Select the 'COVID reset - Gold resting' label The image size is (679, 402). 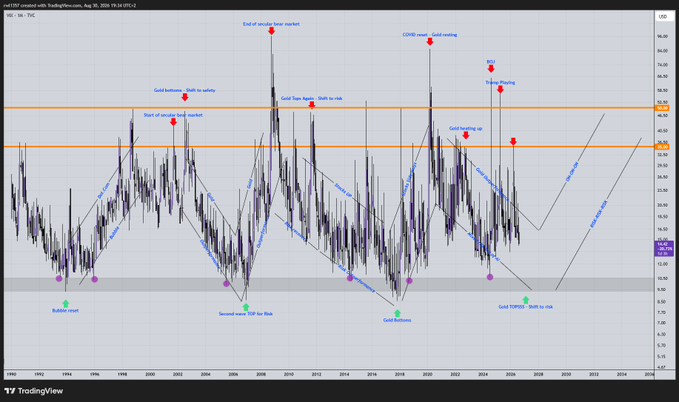click(430, 35)
